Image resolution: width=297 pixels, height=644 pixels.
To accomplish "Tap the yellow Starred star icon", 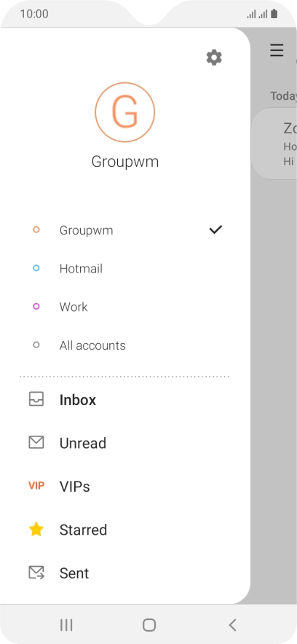I will (x=36, y=529).
